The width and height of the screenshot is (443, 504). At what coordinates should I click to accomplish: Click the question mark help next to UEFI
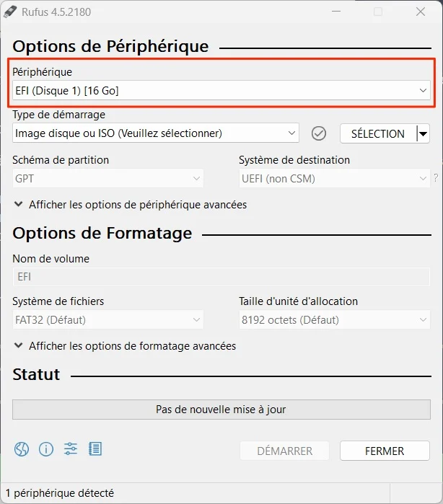point(436,178)
